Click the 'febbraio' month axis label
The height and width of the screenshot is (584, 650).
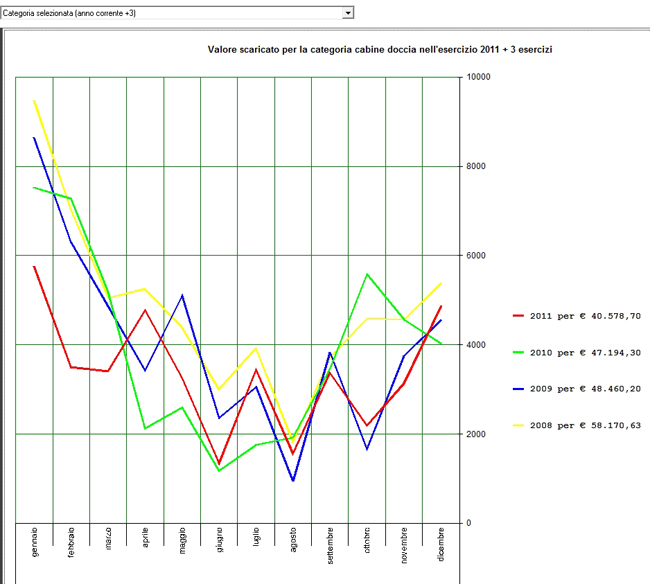coord(71,542)
